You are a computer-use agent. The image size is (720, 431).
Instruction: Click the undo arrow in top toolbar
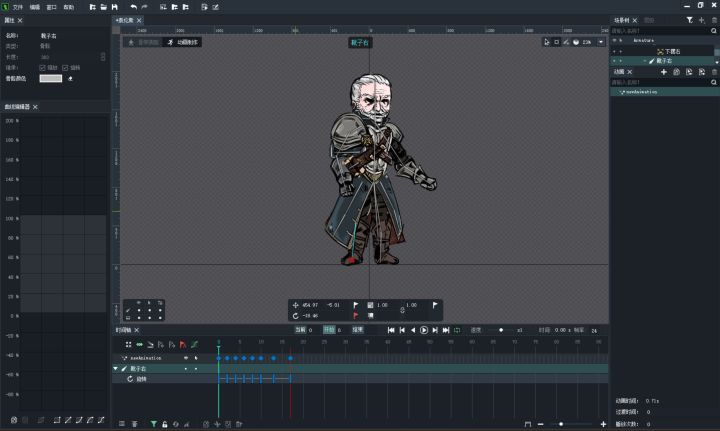point(133,7)
